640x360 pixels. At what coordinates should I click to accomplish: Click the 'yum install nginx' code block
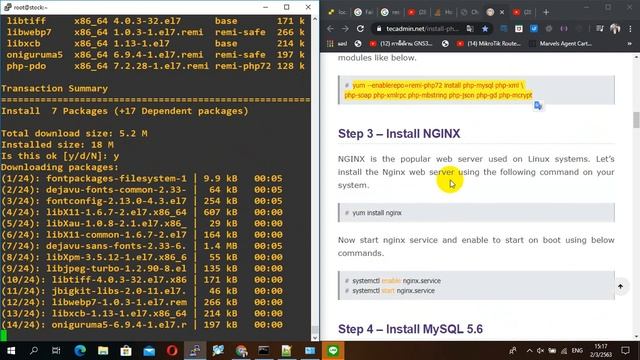tap(476, 213)
